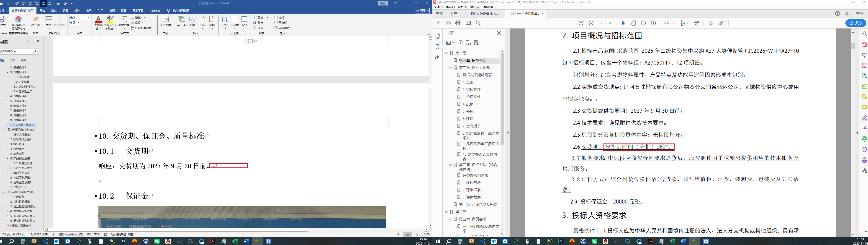Screen dimensions: 868x245
Task: Click Zoom In plus icon in Acrobat
Action: tap(653, 23)
